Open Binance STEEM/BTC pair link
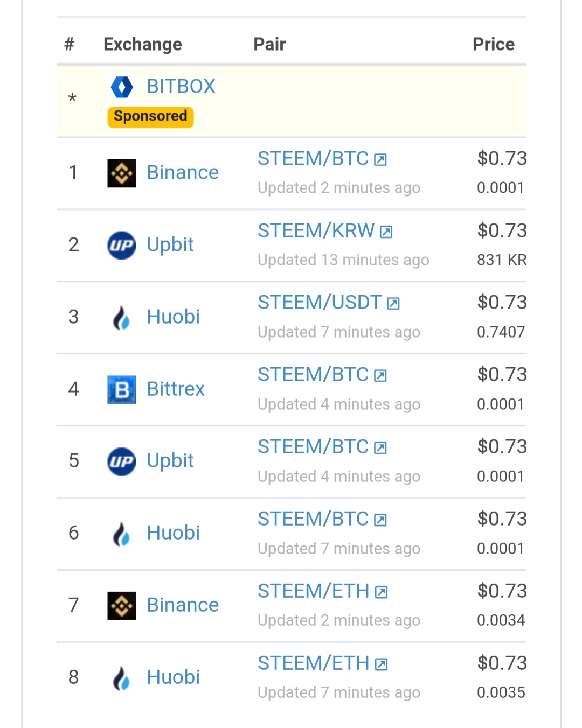The height and width of the screenshot is (728, 582). [x=313, y=159]
